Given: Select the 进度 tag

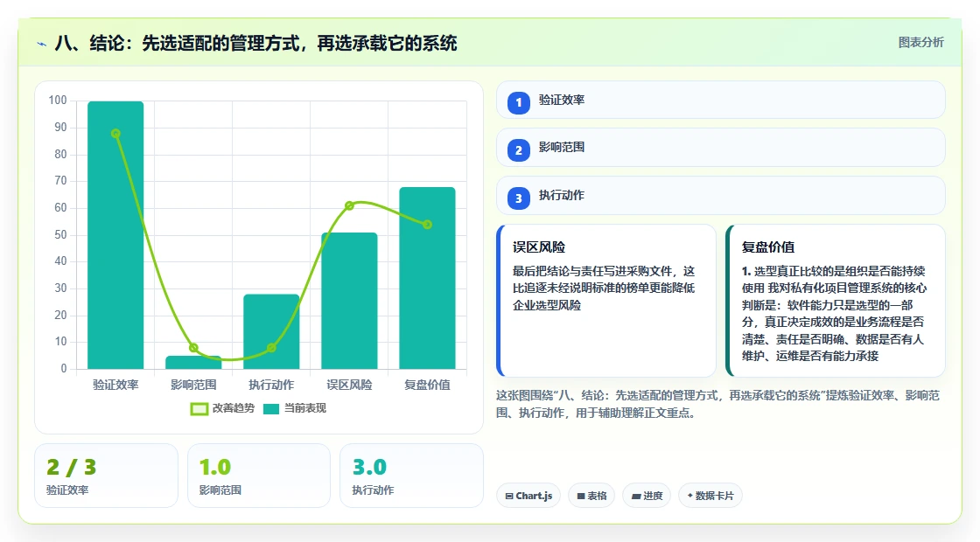Looking at the screenshot, I should (x=647, y=496).
